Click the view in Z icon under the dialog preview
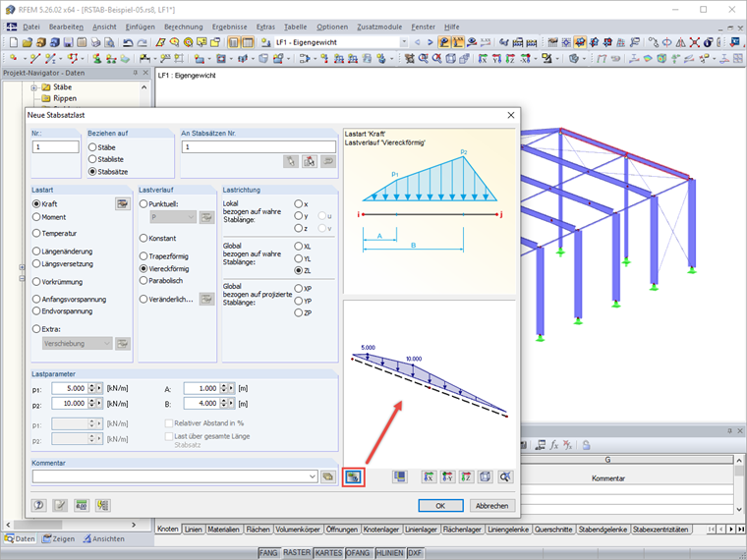Image resolution: width=747 pixels, height=560 pixels. click(x=467, y=476)
